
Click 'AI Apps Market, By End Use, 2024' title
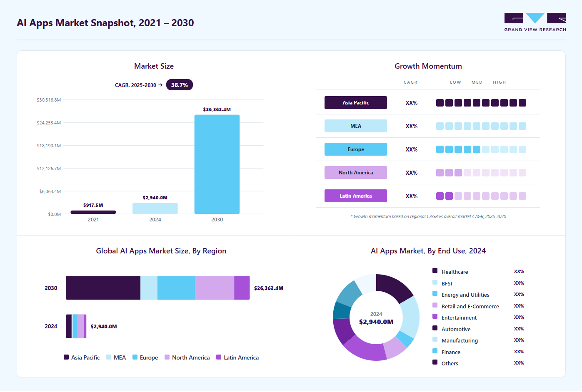tap(428, 251)
